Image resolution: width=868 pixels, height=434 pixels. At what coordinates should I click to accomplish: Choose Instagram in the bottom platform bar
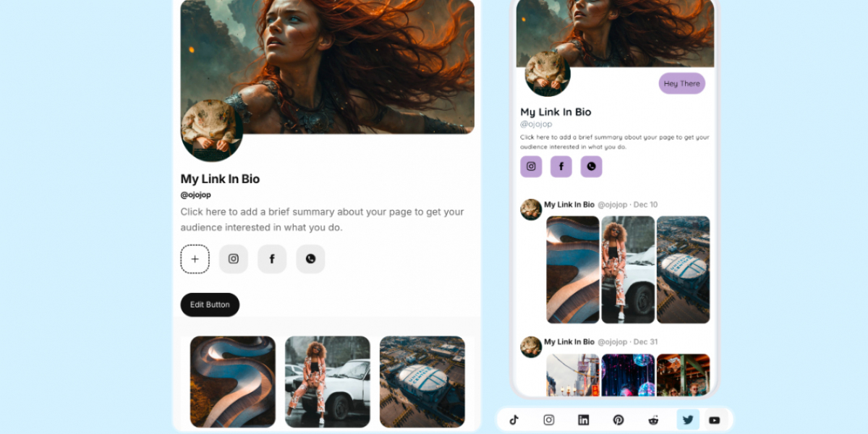click(549, 420)
